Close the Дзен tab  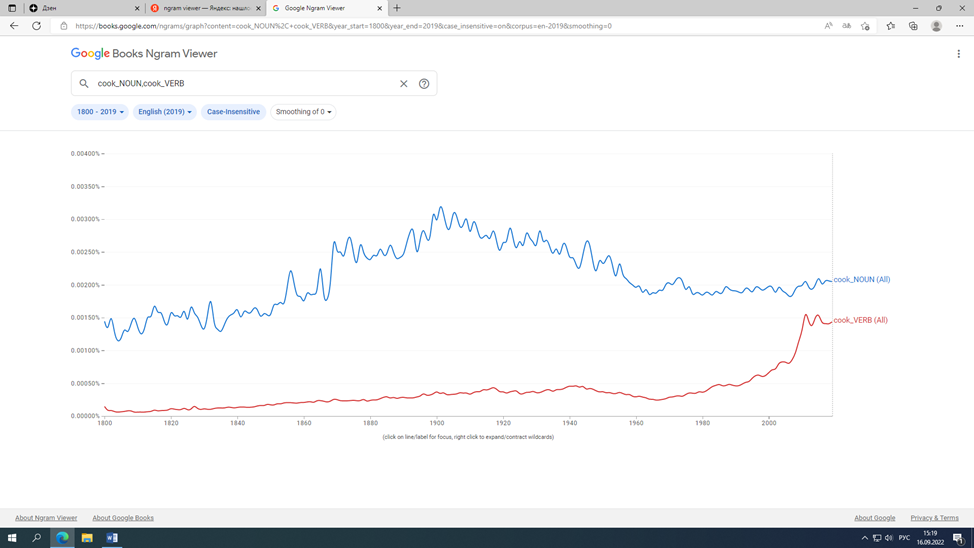coord(137,8)
